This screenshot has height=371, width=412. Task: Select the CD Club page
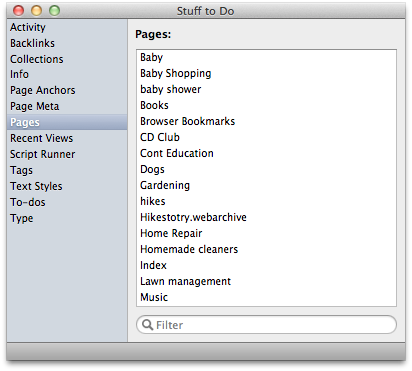pyautogui.click(x=266, y=137)
